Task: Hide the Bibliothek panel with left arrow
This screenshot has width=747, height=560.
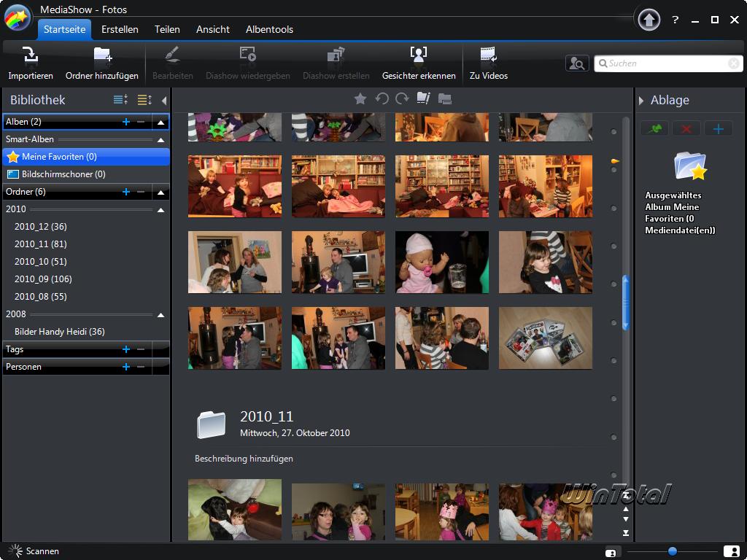Action: pyautogui.click(x=164, y=101)
